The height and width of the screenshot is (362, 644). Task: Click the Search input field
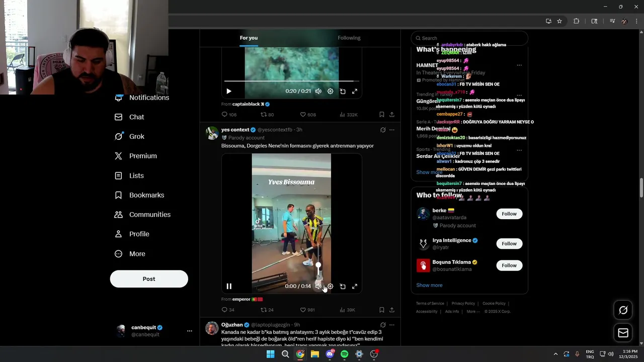469,38
